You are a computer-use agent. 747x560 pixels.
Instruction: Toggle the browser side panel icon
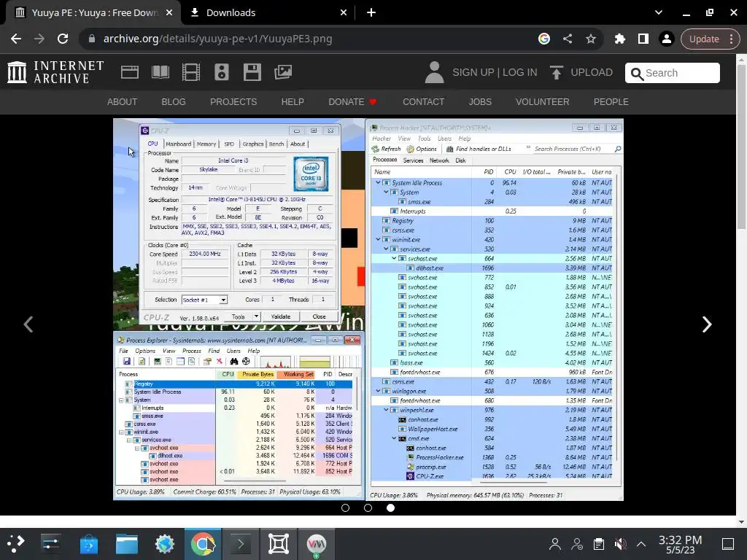pos(643,39)
